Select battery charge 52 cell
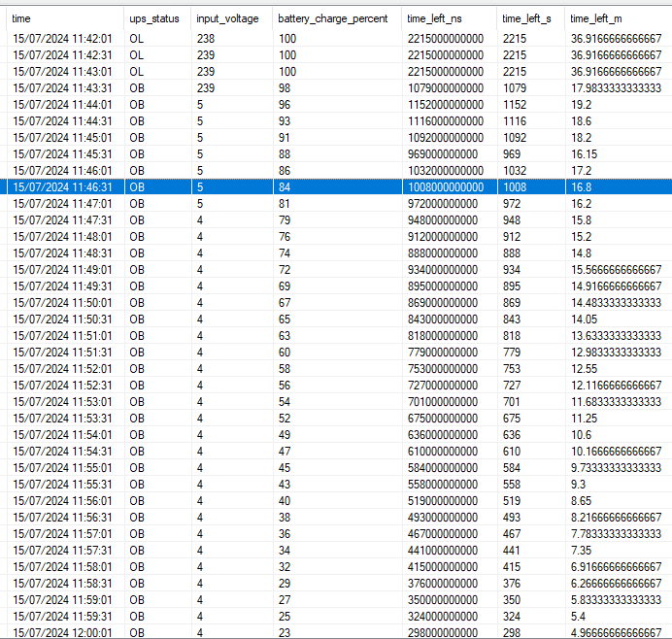Image resolution: width=672 pixels, height=639 pixels. point(285,419)
